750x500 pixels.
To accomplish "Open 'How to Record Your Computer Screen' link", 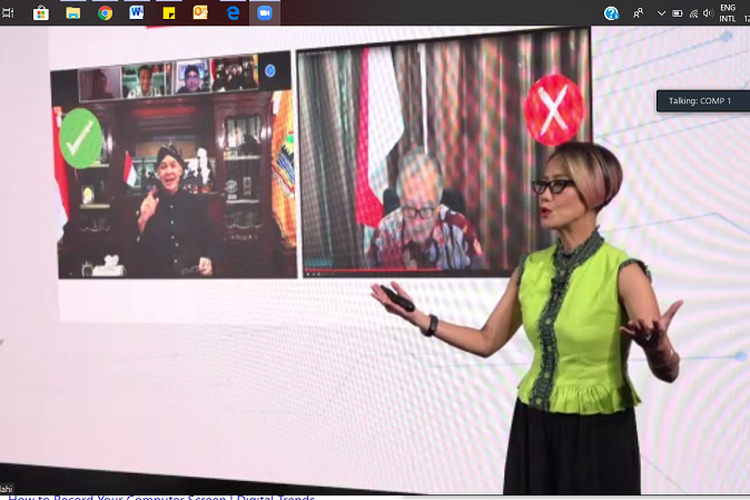I will click(x=160, y=496).
